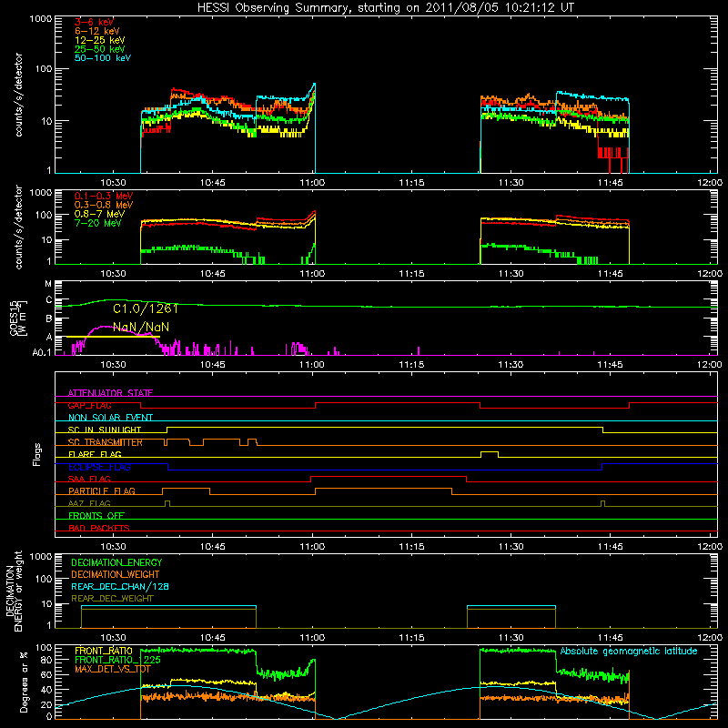The height and width of the screenshot is (728, 728).
Task: Select the FLARE_FLAG label
Action: click(x=95, y=454)
